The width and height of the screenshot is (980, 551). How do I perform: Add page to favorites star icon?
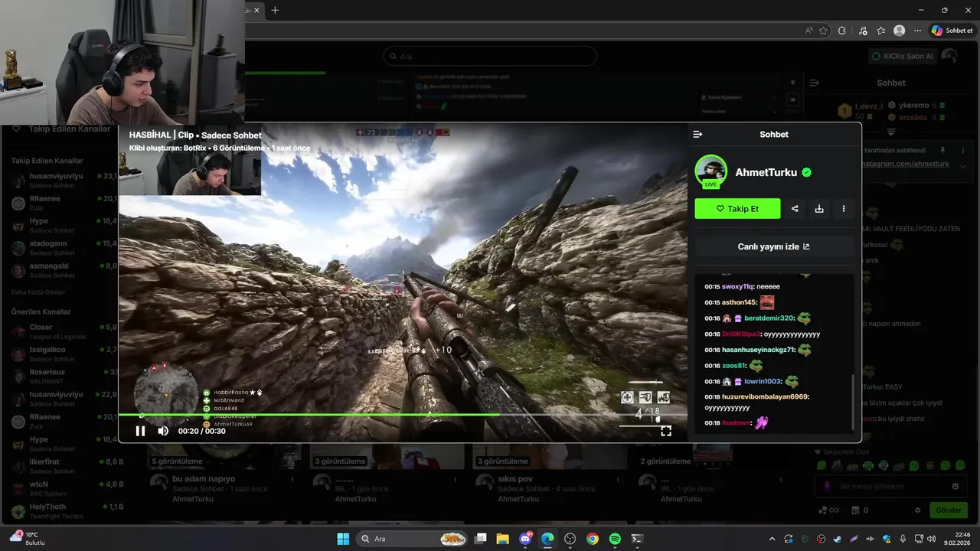[824, 31]
